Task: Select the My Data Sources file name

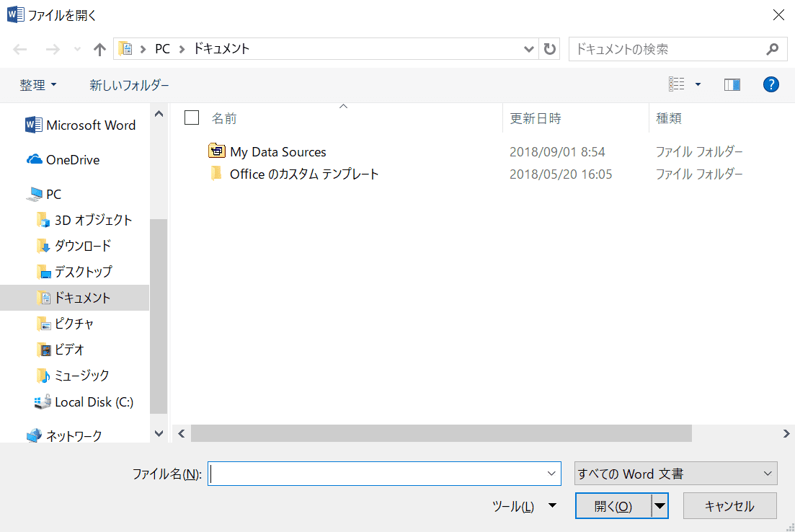Action: tap(277, 151)
